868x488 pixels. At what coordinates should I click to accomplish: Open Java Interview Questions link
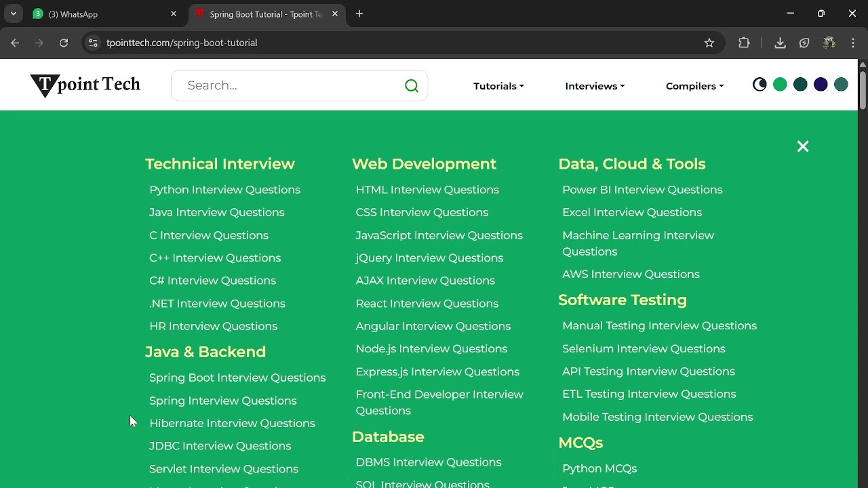coord(216,212)
